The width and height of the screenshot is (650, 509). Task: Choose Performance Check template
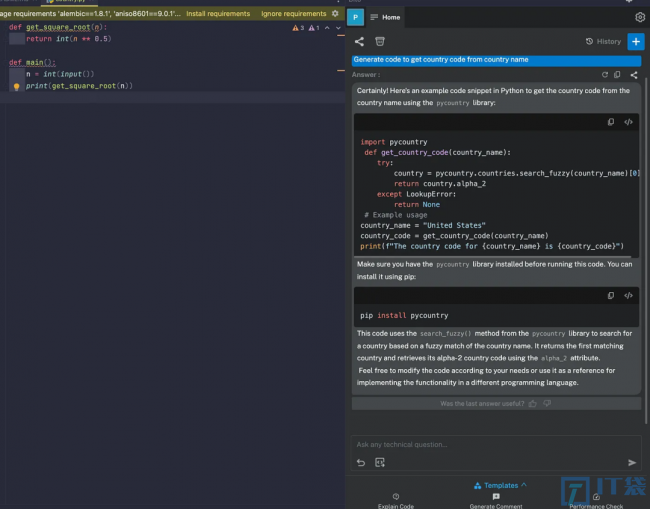(x=596, y=501)
